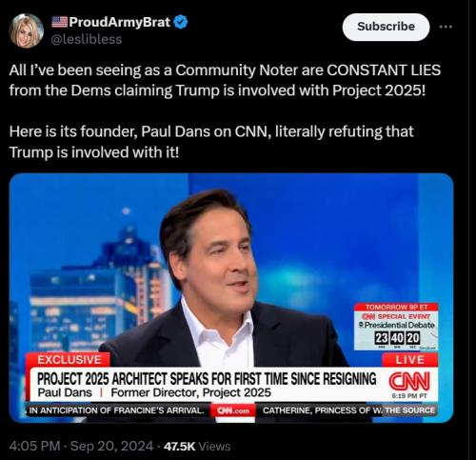Play the CNN Paul Dans video
This screenshot has height=460, width=476.
point(231,298)
